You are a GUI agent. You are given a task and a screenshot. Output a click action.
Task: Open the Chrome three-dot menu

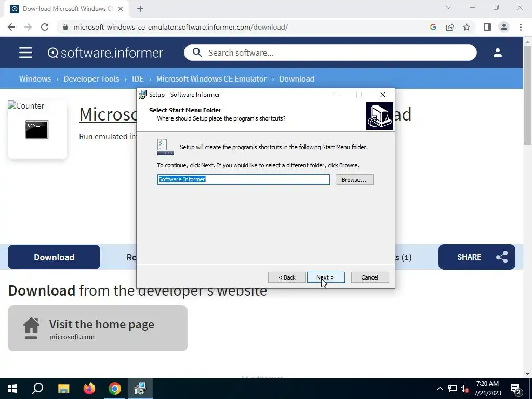[x=521, y=27]
